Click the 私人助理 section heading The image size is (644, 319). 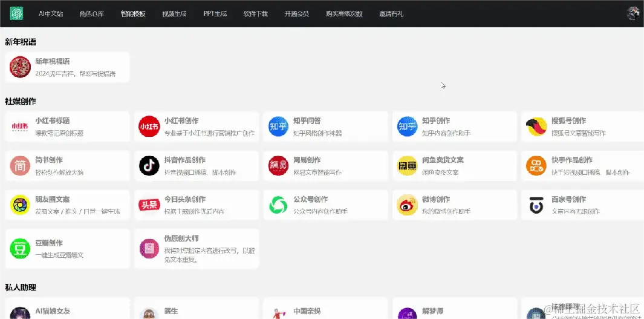pyautogui.click(x=21, y=288)
